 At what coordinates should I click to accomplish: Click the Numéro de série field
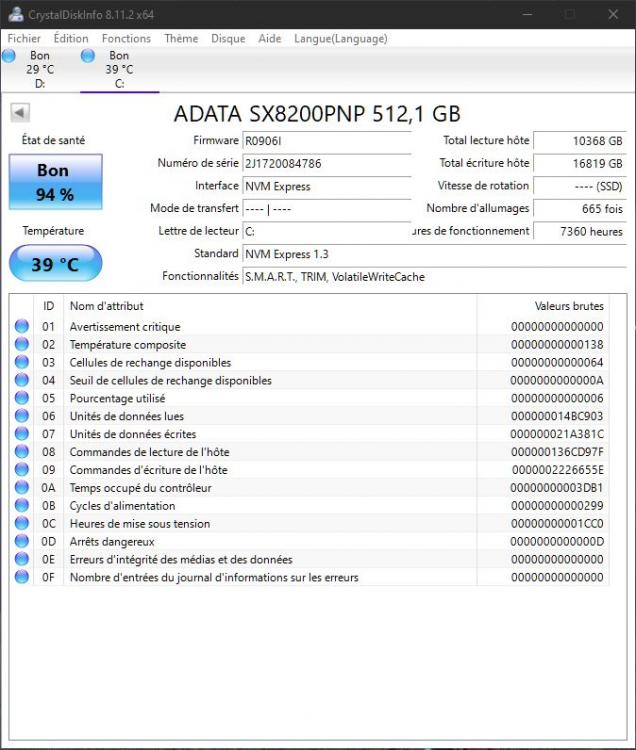point(326,163)
